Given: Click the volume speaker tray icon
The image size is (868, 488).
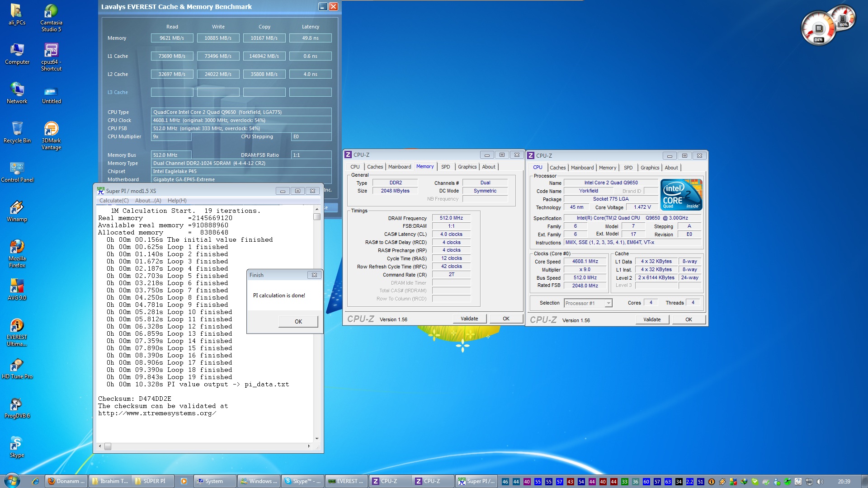Looking at the screenshot, I should 820,482.
